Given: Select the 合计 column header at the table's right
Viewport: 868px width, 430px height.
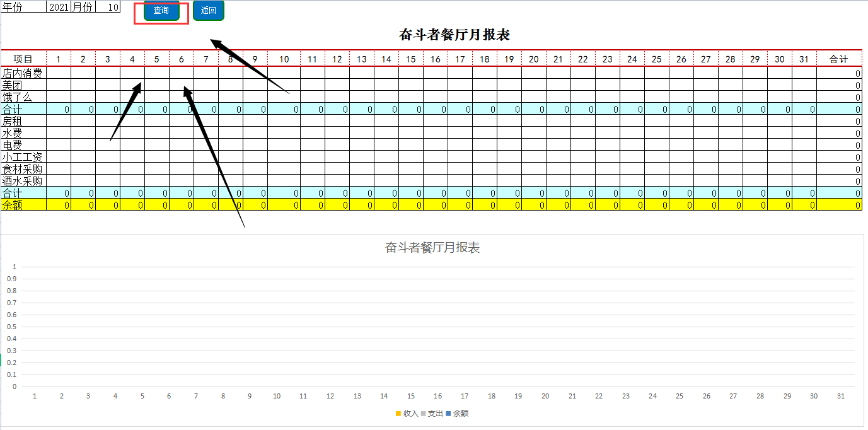Looking at the screenshot, I should point(838,59).
